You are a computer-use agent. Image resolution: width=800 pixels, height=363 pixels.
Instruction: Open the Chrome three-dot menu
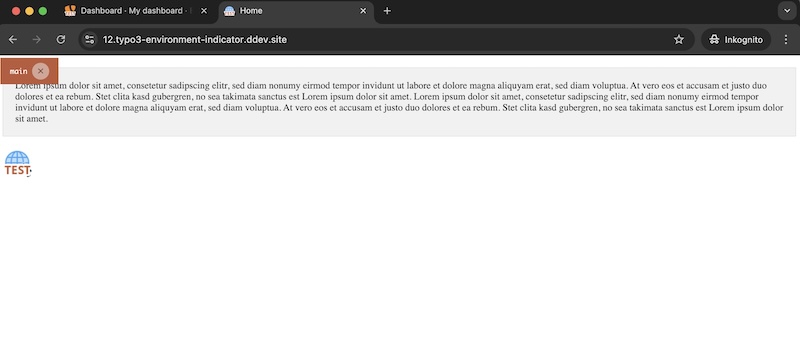point(786,39)
